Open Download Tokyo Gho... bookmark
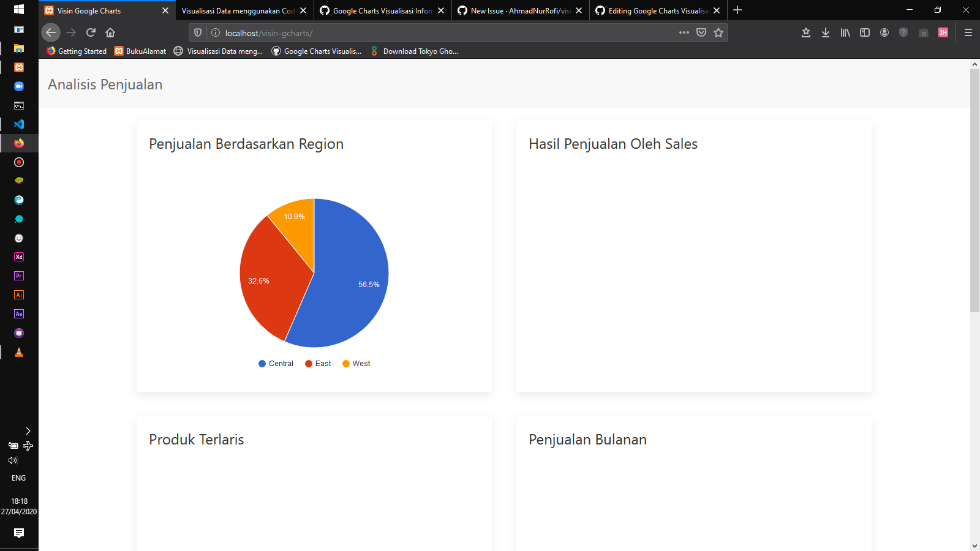980x551 pixels. pos(414,51)
